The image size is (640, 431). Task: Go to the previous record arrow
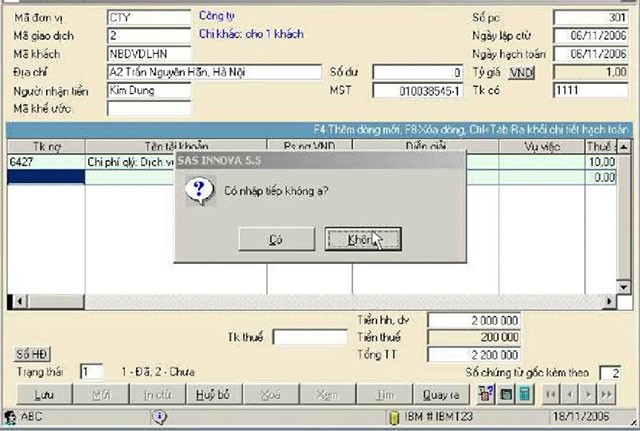(x=571, y=395)
